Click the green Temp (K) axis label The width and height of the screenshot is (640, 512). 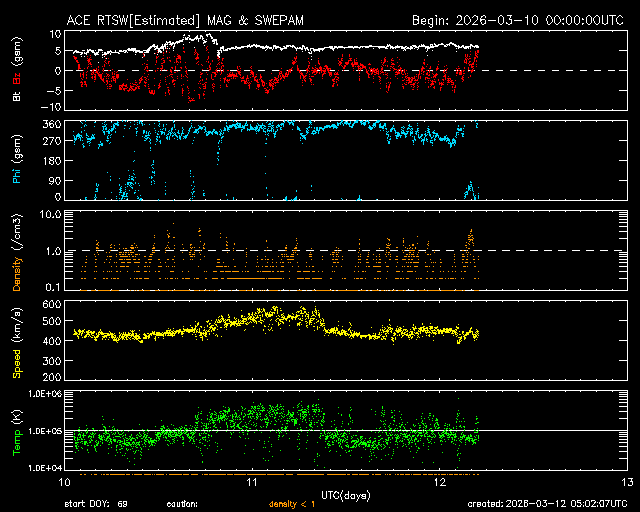click(x=17, y=430)
